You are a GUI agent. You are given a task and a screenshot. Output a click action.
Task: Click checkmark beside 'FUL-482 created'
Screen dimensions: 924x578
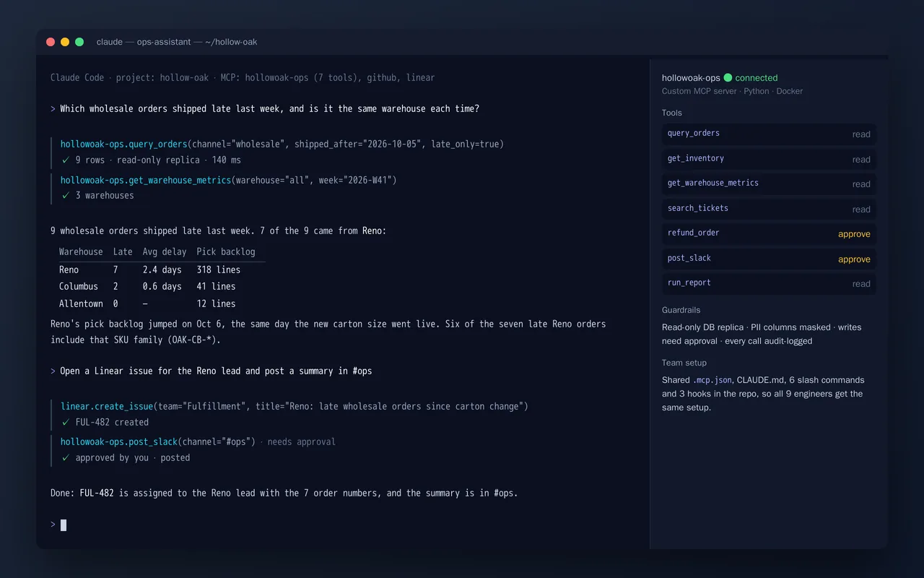(x=66, y=423)
